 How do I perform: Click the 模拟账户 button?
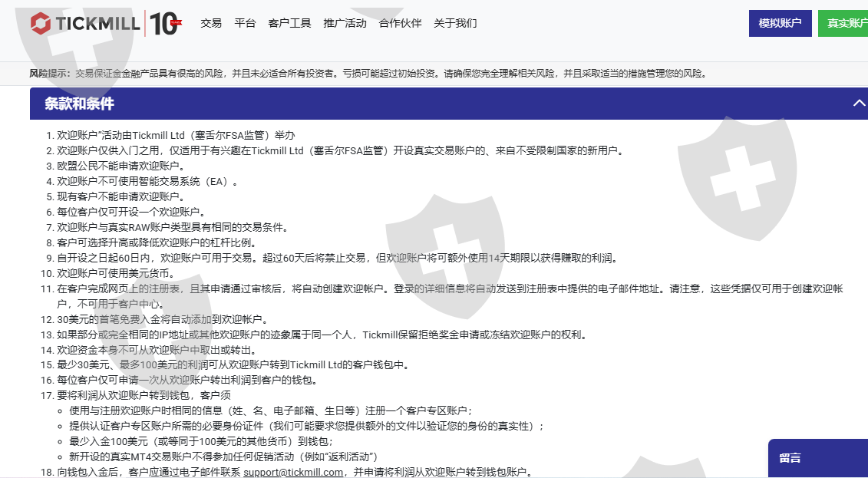click(780, 23)
